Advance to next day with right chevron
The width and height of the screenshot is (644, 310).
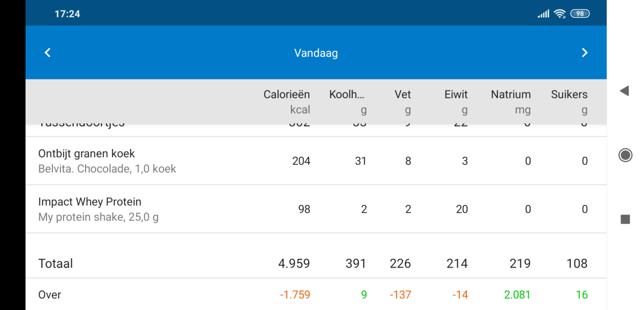point(584,53)
